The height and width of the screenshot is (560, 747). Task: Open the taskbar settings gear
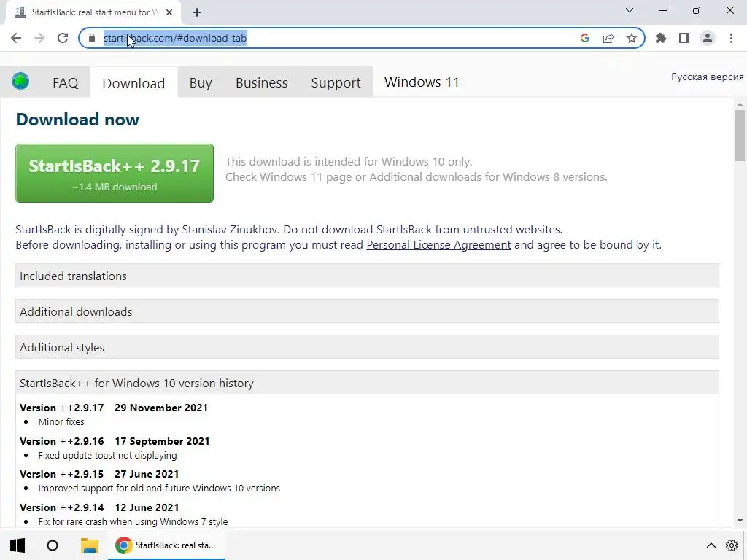coord(732,545)
